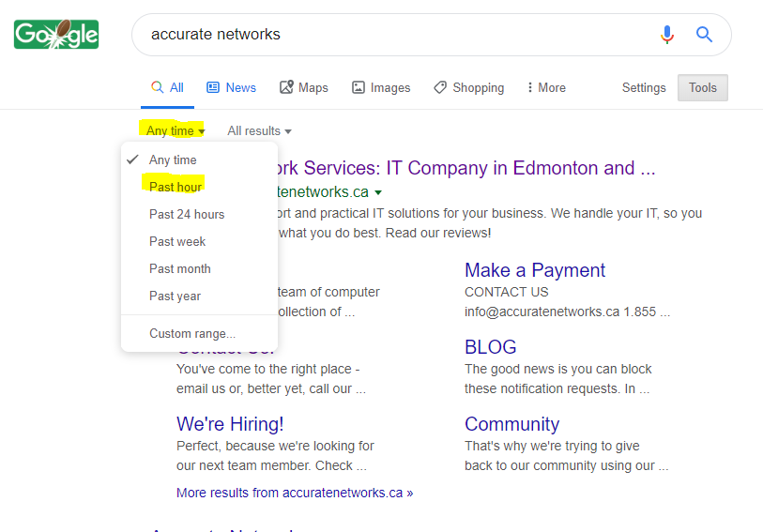Choose Past month time filter

(199, 269)
